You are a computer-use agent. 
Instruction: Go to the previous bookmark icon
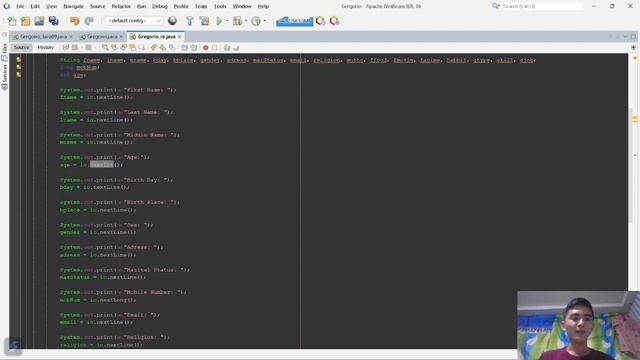(153, 48)
